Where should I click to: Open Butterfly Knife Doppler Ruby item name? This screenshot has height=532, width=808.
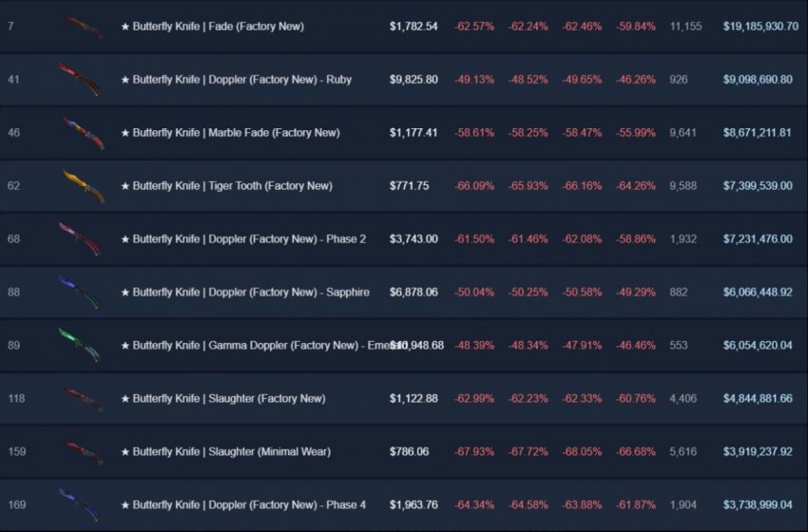(x=237, y=80)
